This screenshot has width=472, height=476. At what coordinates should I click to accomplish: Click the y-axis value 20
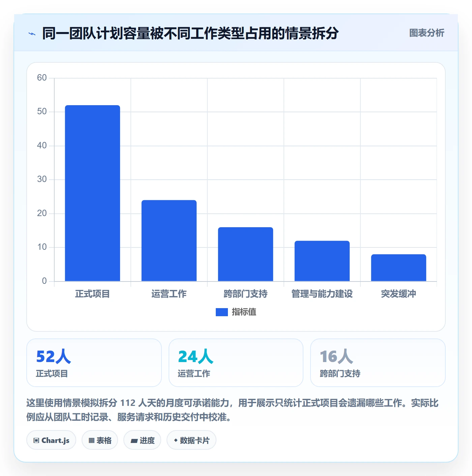42,213
